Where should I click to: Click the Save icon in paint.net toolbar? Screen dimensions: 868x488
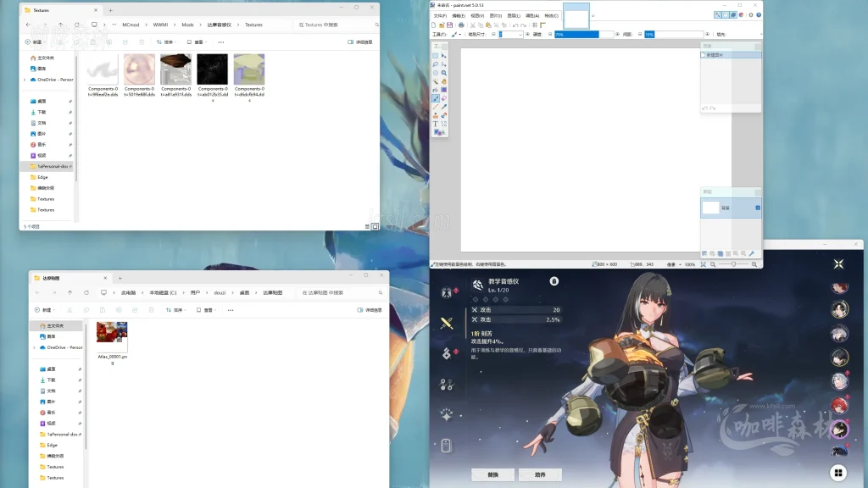(451, 25)
